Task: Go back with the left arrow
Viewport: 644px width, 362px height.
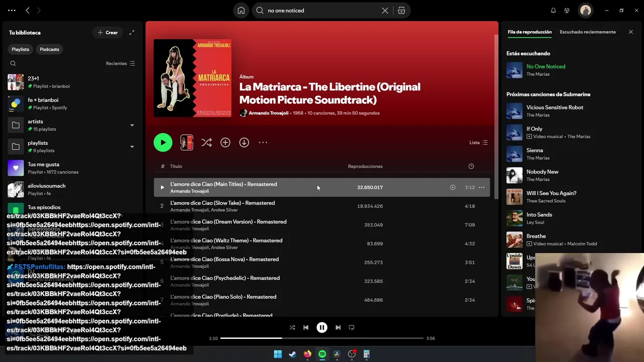Action: click(28, 10)
